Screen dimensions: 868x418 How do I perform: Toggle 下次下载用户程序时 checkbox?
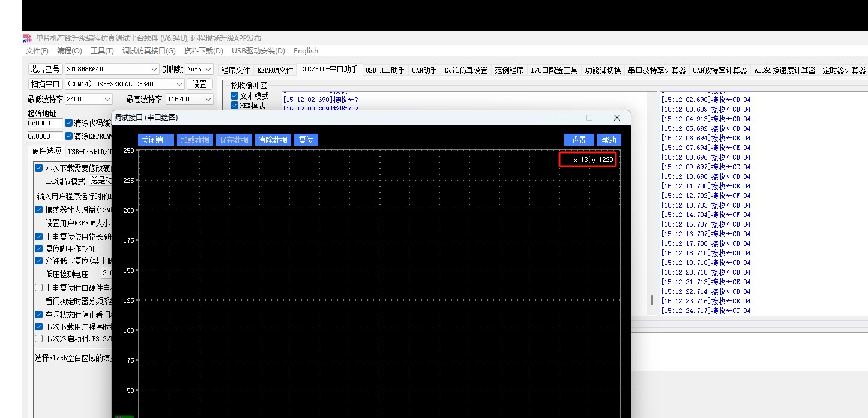(39, 327)
